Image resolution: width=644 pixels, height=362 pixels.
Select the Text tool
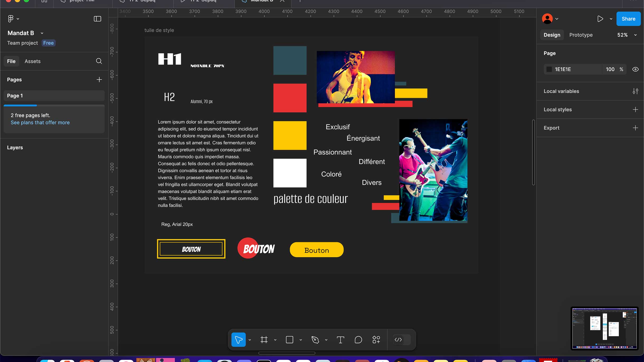[340, 340]
